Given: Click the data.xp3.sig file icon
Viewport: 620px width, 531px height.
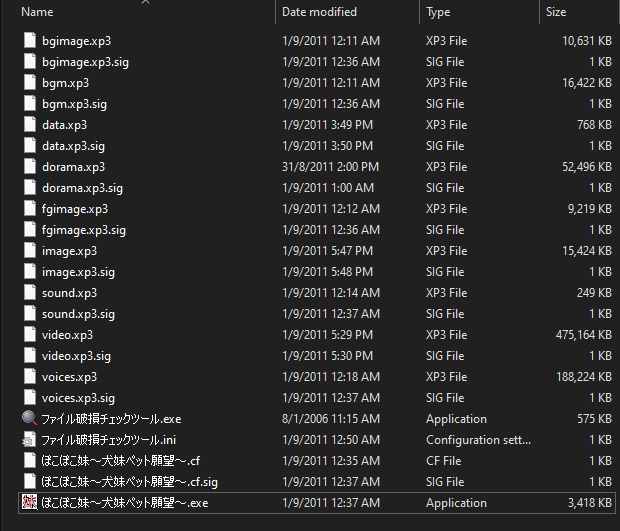Looking at the screenshot, I should point(29,146).
